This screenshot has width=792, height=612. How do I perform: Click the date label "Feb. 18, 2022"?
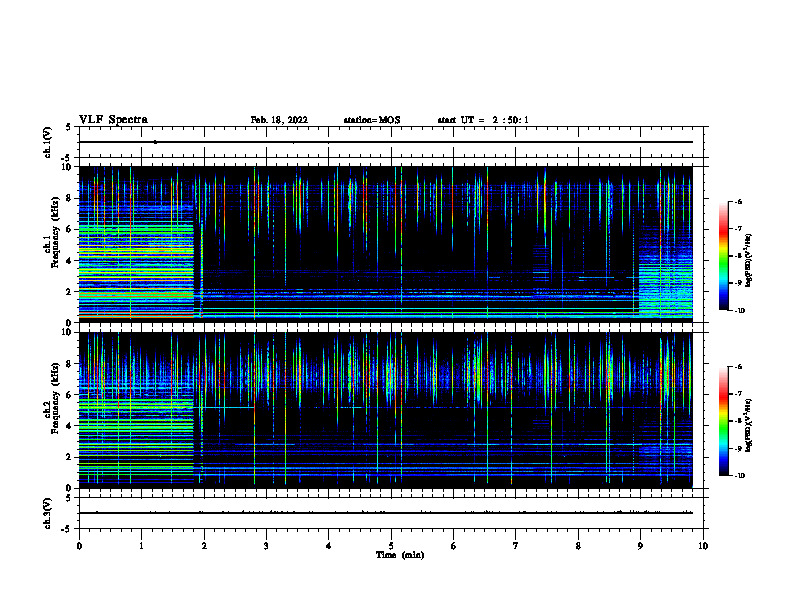tap(279, 120)
